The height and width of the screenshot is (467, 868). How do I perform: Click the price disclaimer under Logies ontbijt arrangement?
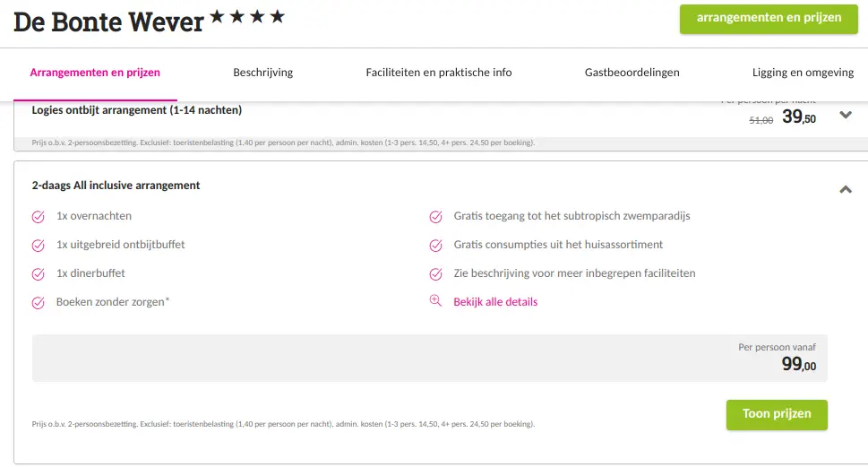(283, 143)
